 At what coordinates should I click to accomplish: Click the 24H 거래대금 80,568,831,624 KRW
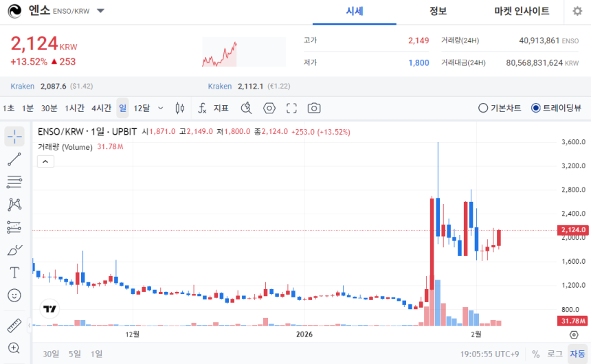(542, 63)
